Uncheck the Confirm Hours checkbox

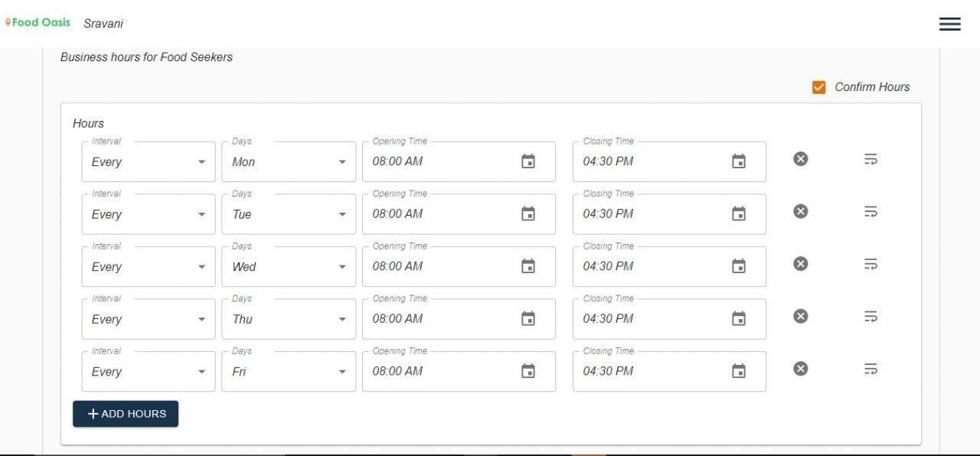tap(818, 87)
